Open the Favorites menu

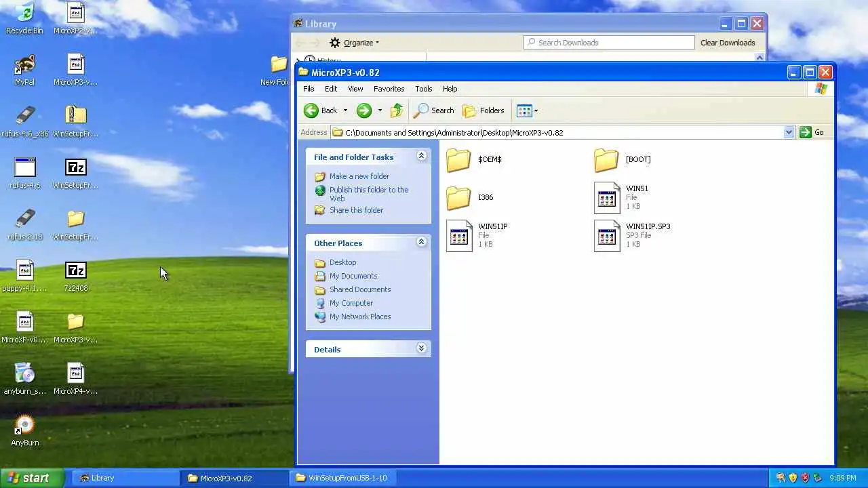click(389, 89)
